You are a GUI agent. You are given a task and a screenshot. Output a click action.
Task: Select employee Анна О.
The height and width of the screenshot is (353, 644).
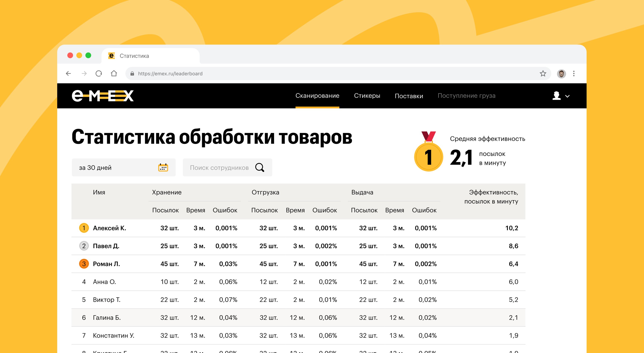[104, 282]
